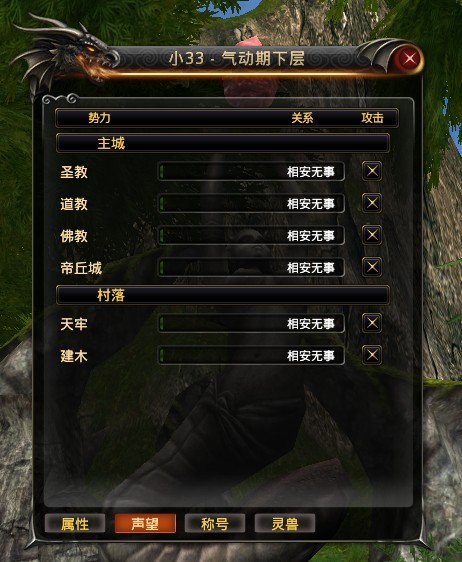The height and width of the screenshot is (562, 462).
Task: Open the 称号 tab
Action: pyautogui.click(x=215, y=524)
